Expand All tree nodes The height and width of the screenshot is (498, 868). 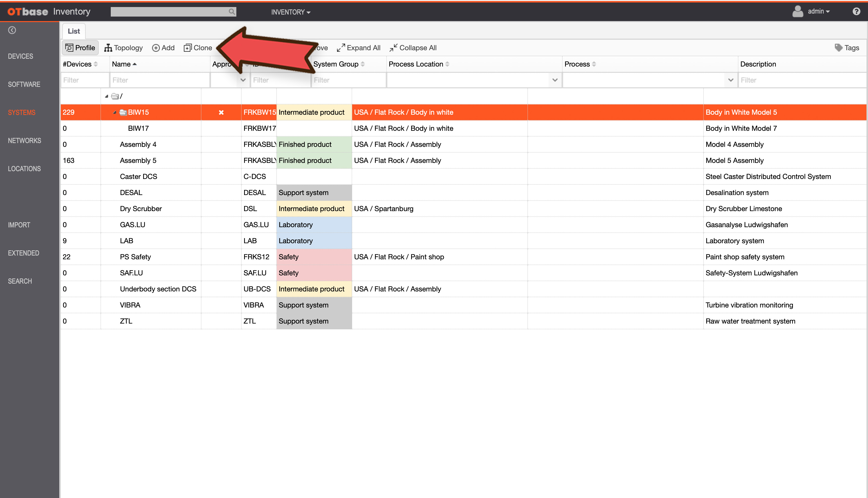coord(358,48)
